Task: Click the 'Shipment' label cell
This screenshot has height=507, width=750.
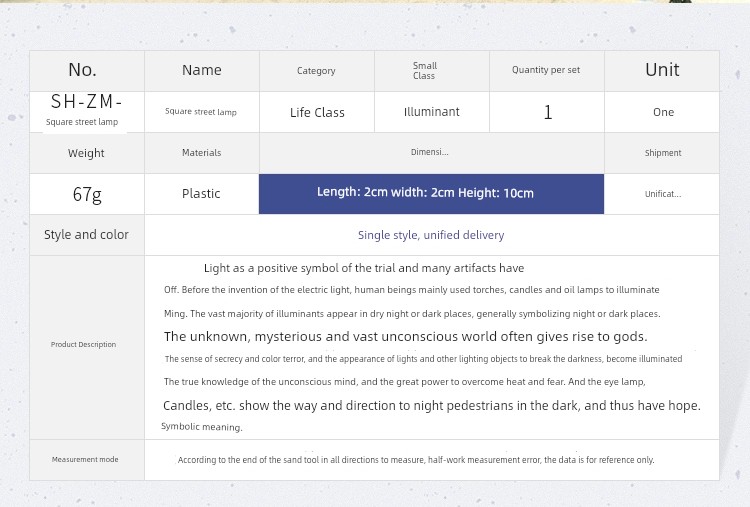Action: pyautogui.click(x=662, y=153)
